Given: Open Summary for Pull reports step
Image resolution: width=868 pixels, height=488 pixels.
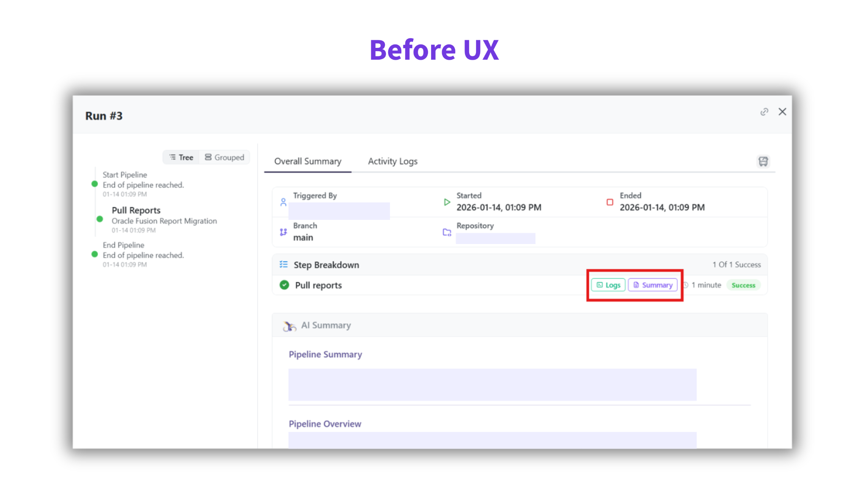Looking at the screenshot, I should [x=653, y=285].
